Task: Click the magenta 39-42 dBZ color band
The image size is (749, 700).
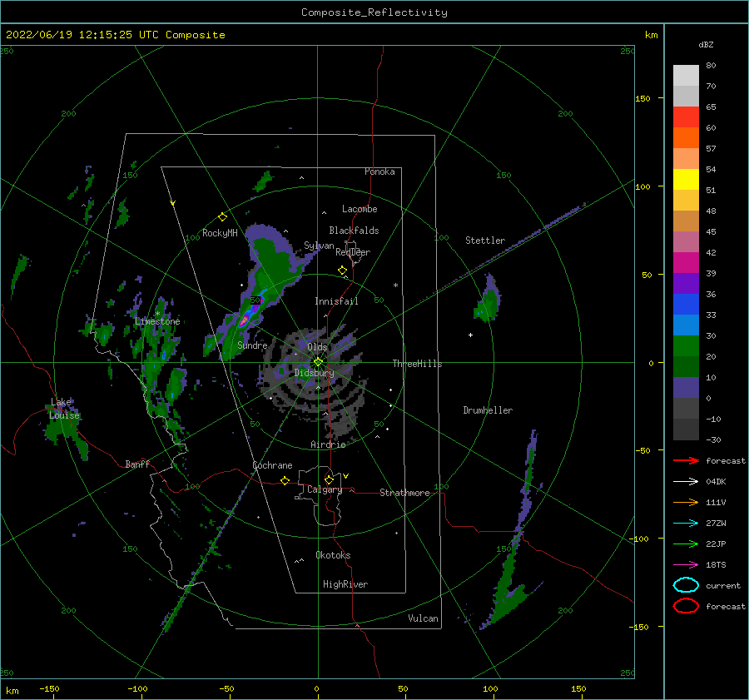Action: click(x=686, y=263)
